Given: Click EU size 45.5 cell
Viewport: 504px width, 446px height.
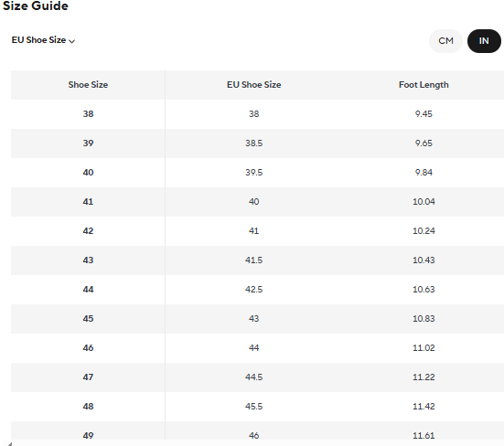Looking at the screenshot, I should point(253,406).
